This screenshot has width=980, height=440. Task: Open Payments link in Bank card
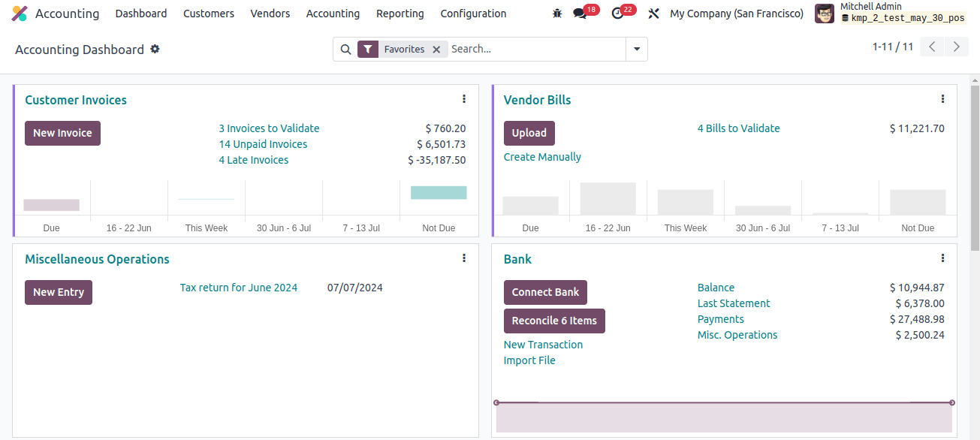721,319
